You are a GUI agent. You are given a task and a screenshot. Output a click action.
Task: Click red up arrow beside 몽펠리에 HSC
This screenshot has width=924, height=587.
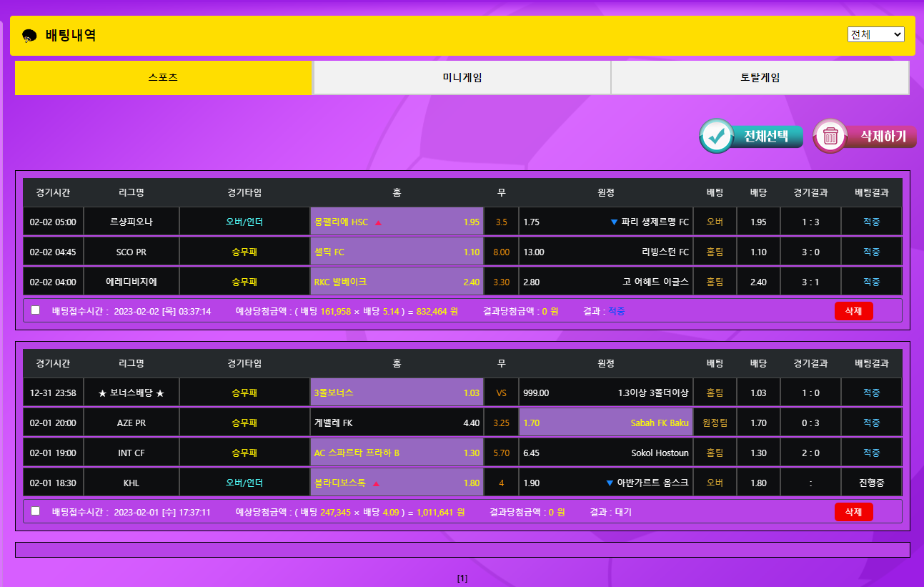[x=378, y=222]
